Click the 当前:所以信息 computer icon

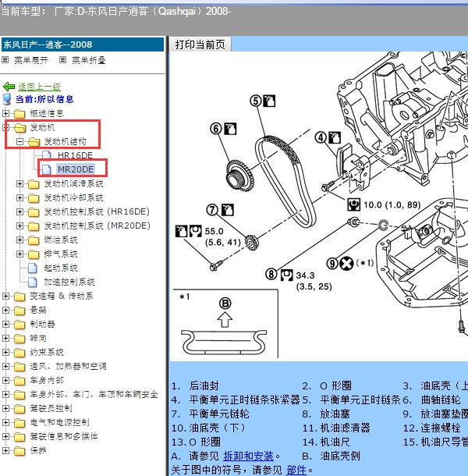[x=7, y=99]
